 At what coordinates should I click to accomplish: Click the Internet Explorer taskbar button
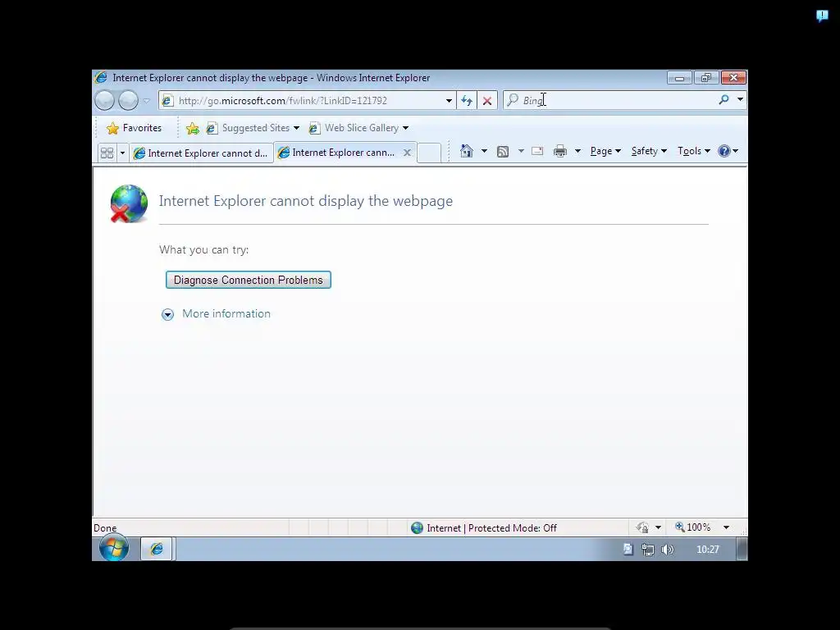click(157, 549)
